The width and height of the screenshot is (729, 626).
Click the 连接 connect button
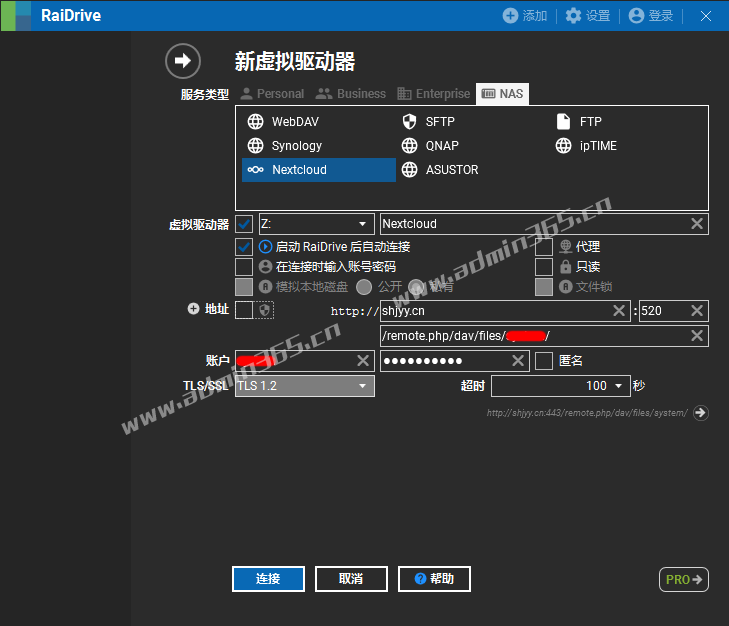[268, 579]
